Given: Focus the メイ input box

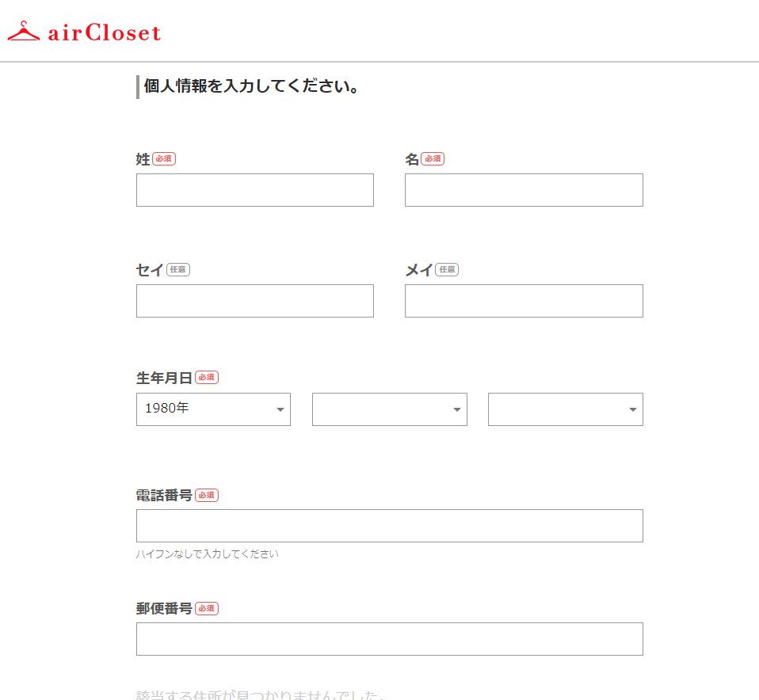Looking at the screenshot, I should coord(523,301).
